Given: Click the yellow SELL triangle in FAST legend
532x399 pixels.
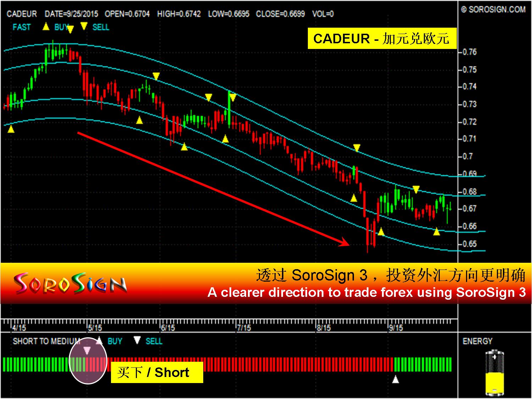Looking at the screenshot, I should click(x=84, y=26).
